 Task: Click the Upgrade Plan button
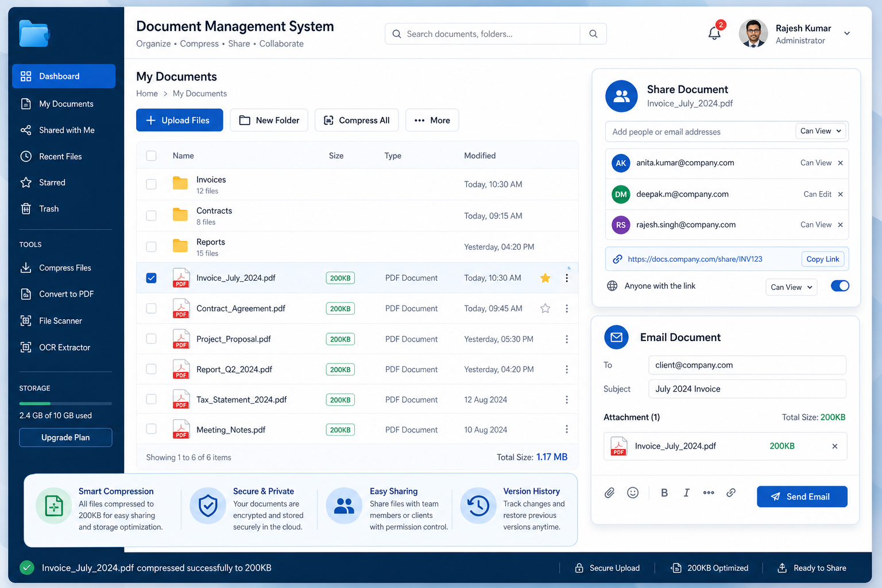click(65, 438)
